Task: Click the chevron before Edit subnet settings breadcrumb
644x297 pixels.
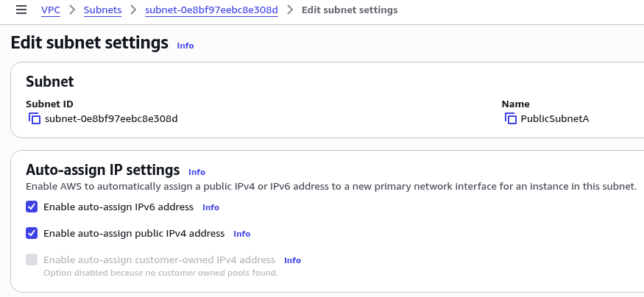Action: (290, 10)
